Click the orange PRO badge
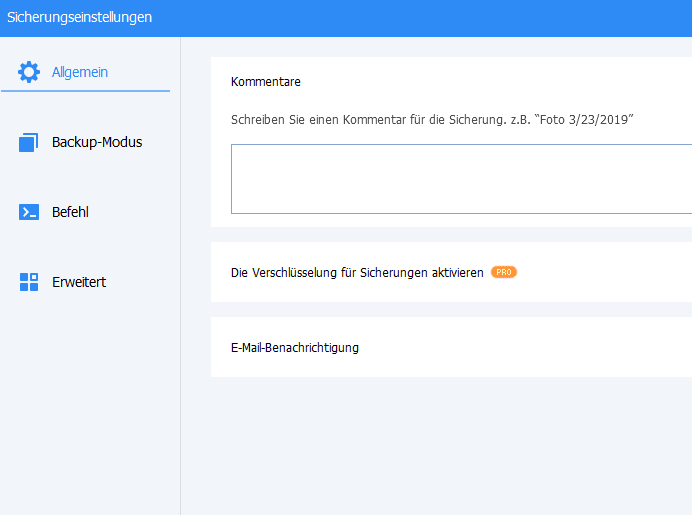This screenshot has height=515, width=692. 504,272
